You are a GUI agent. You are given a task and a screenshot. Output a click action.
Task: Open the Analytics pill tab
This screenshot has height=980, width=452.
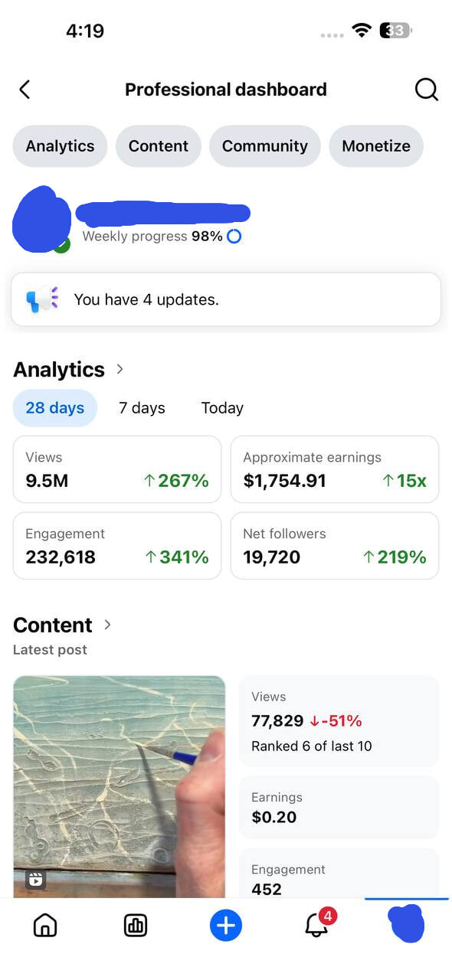(60, 146)
